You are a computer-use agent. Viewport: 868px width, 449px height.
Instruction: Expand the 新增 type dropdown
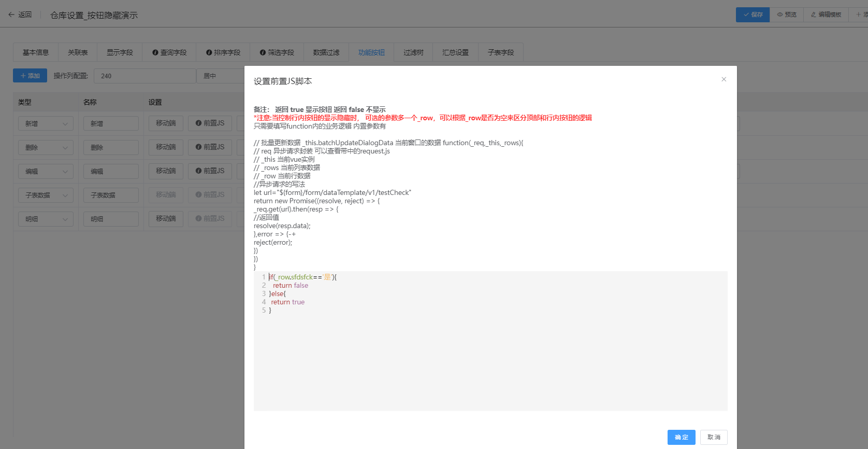click(65, 124)
